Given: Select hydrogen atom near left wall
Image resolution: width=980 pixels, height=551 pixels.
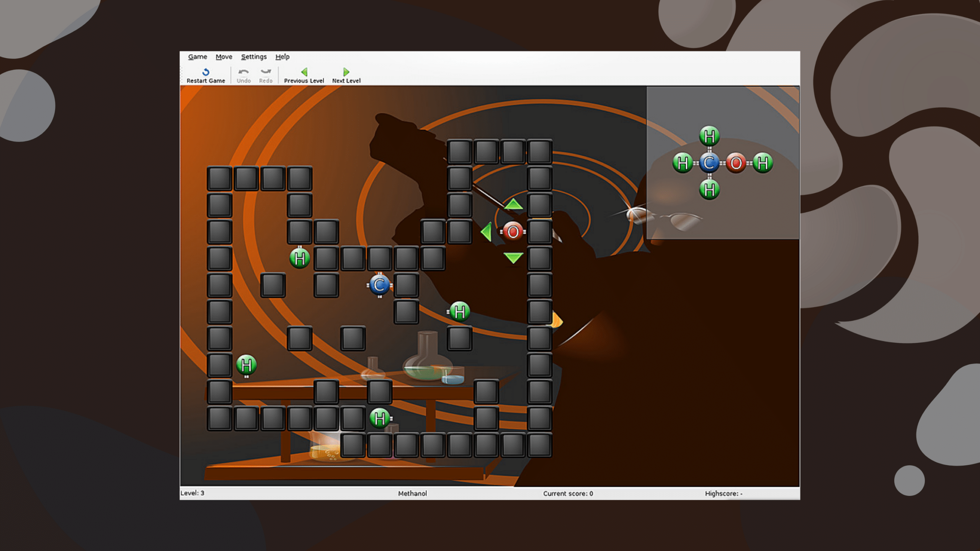Looking at the screenshot, I should click(x=246, y=365).
